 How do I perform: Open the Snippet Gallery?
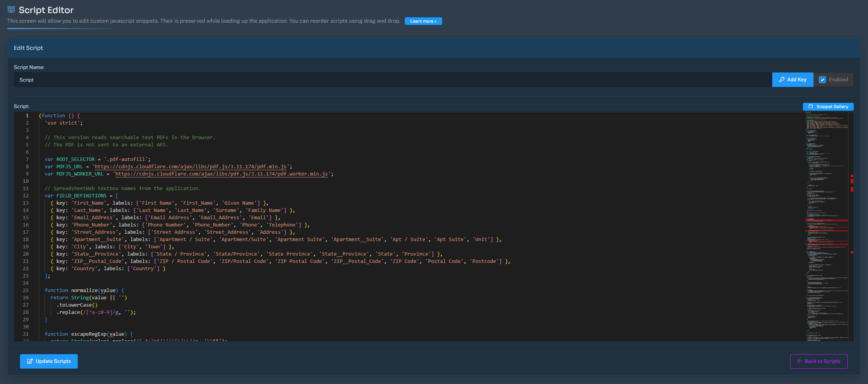click(828, 107)
